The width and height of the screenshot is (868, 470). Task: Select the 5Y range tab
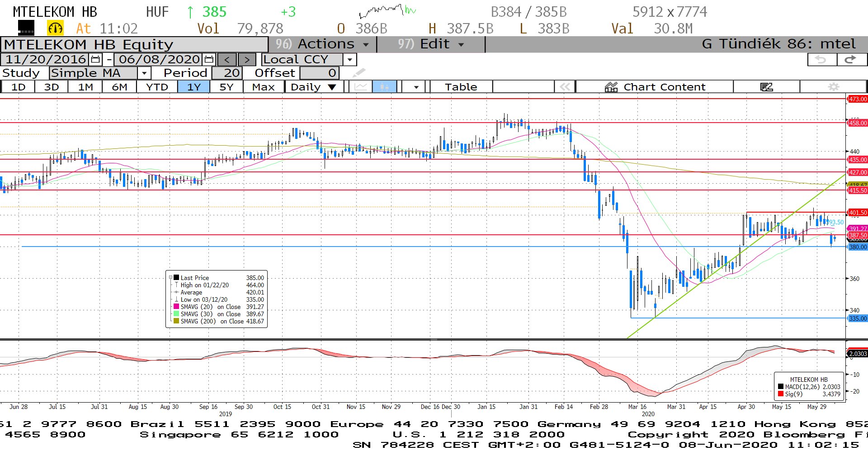[226, 86]
